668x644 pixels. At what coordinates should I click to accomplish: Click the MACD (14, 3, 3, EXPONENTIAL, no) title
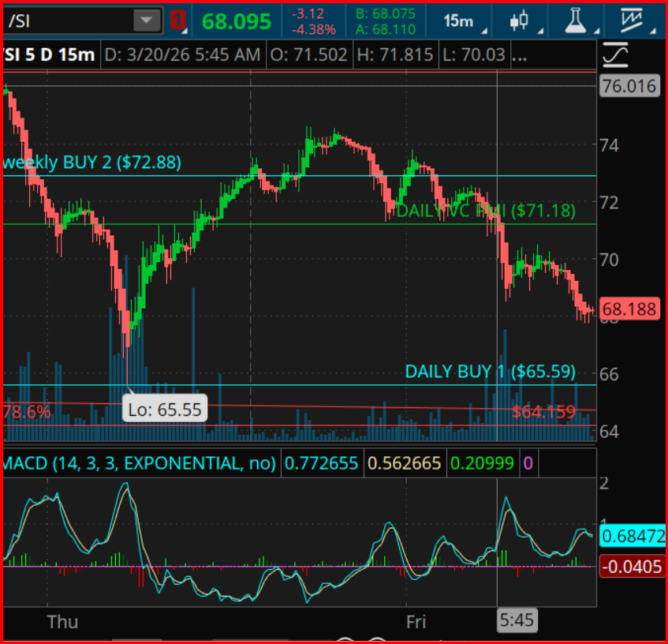point(140,463)
